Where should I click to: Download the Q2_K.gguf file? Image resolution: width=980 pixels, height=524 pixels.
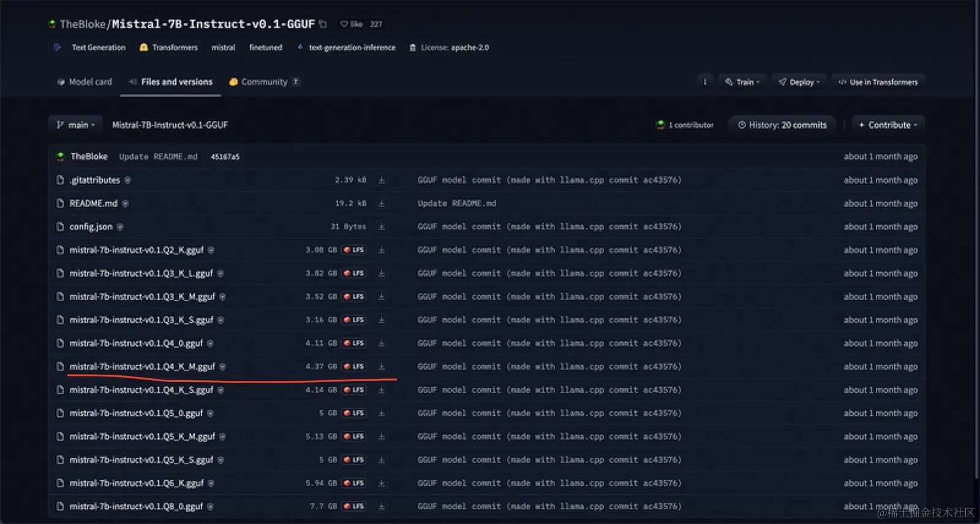(x=382, y=250)
